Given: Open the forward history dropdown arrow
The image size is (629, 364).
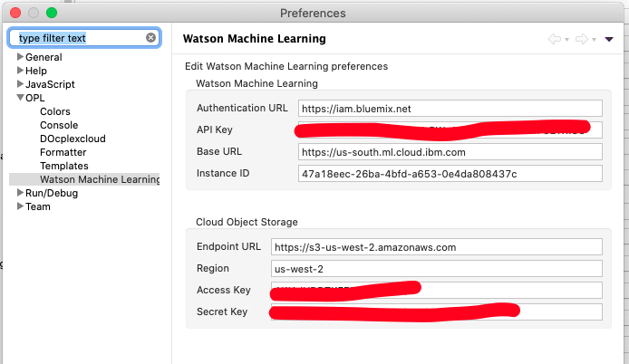Looking at the screenshot, I should point(594,40).
